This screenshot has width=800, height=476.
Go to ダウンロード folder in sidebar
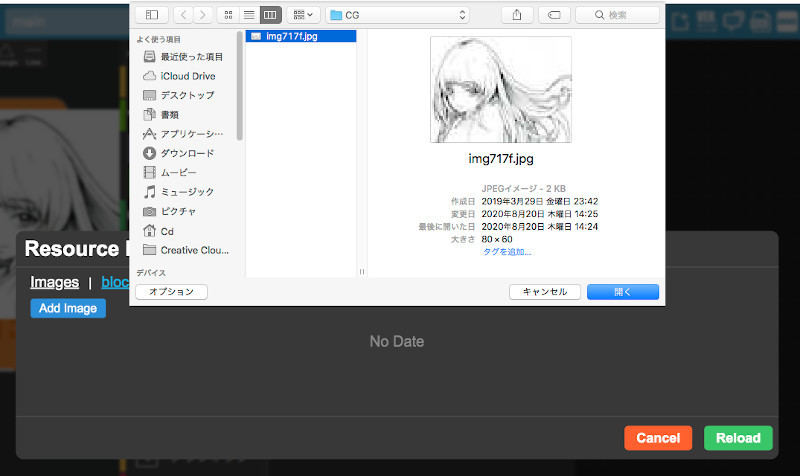point(187,153)
